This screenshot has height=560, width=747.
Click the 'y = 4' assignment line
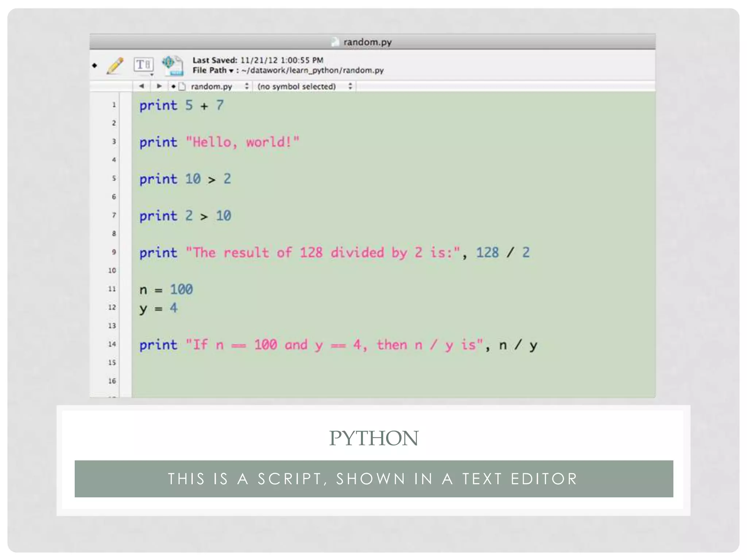158,308
